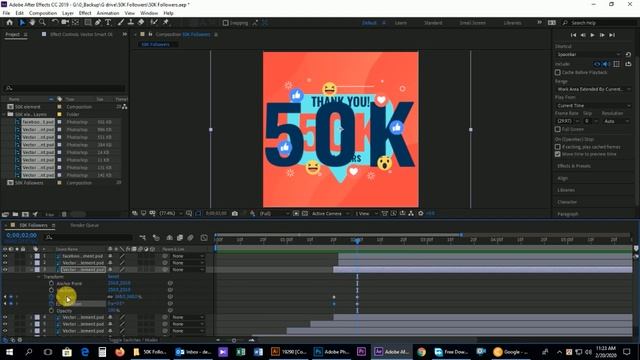Image resolution: width=640 pixels, height=360 pixels.
Task: Toggle the Motion Blur enable icon in timeline
Action: click(191, 238)
